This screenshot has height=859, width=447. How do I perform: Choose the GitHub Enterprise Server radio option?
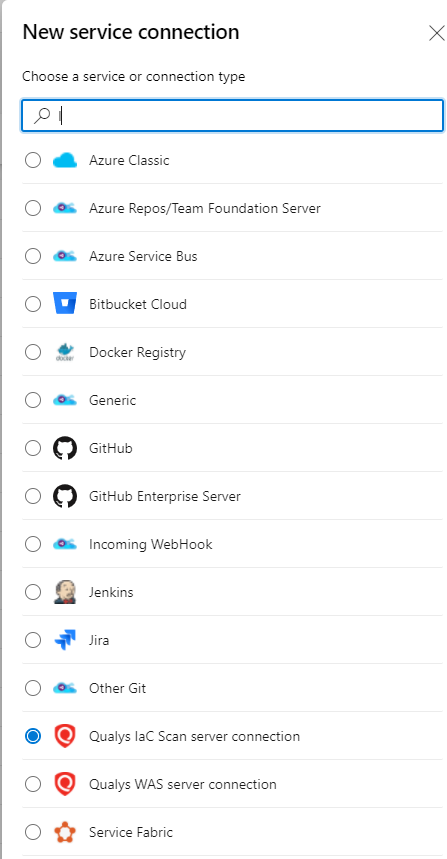(x=33, y=496)
